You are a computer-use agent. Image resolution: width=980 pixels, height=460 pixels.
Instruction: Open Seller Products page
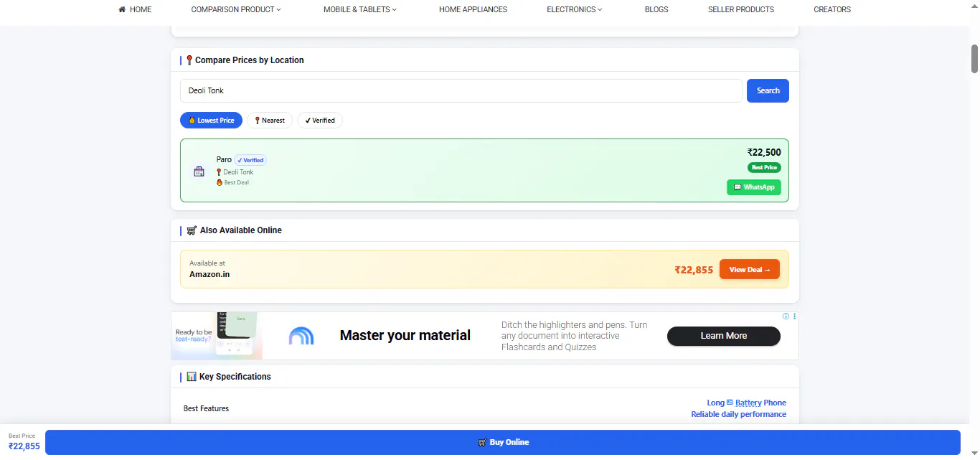click(x=741, y=9)
